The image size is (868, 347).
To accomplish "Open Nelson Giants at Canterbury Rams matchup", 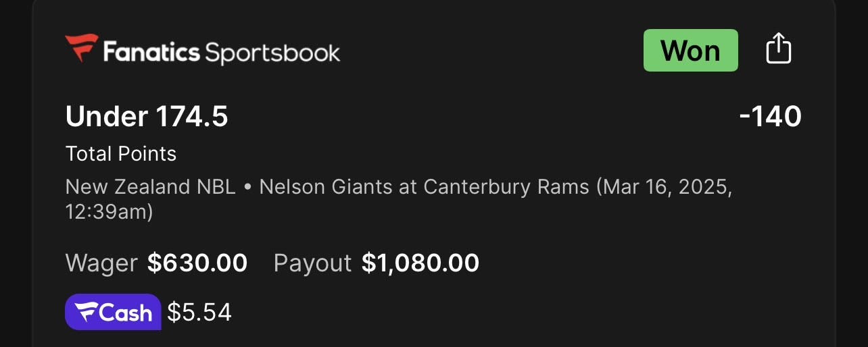I will (424, 187).
